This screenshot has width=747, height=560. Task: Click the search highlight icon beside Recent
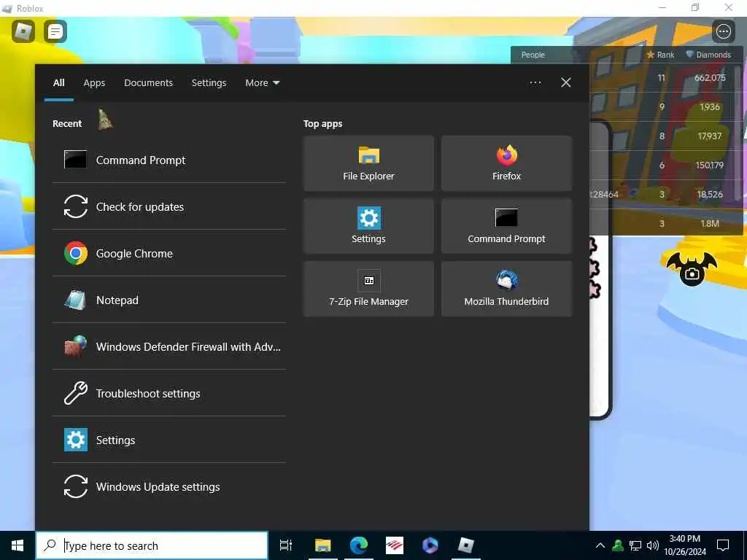105,119
